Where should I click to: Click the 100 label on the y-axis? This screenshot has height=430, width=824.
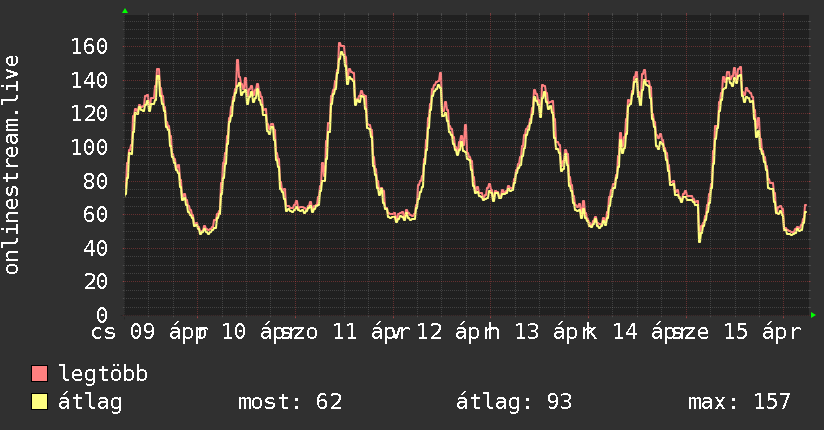pyautogui.click(x=90, y=147)
